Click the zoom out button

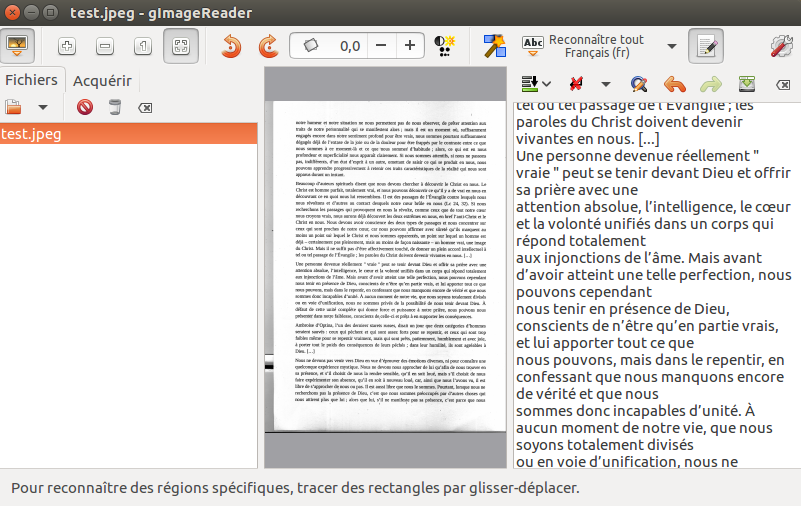pyautogui.click(x=104, y=46)
